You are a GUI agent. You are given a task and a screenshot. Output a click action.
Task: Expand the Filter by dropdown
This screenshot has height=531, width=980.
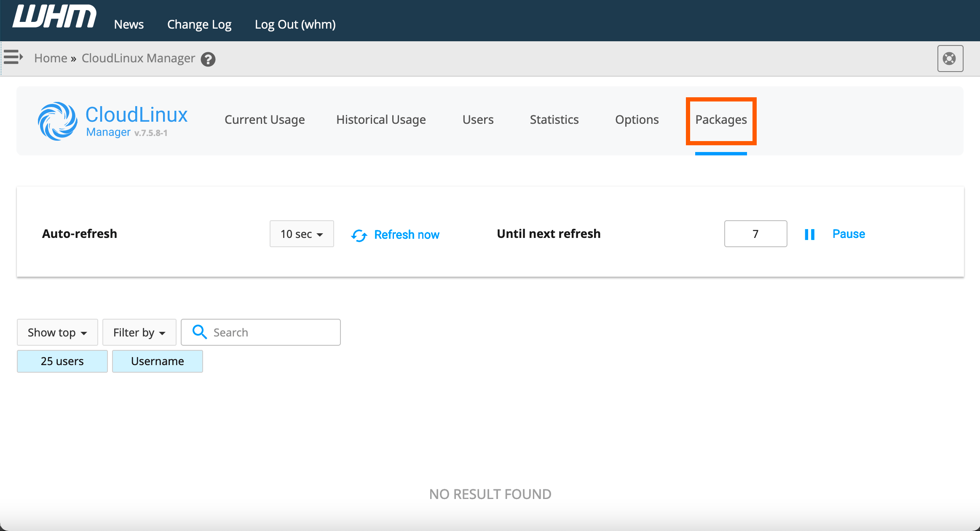click(x=139, y=333)
